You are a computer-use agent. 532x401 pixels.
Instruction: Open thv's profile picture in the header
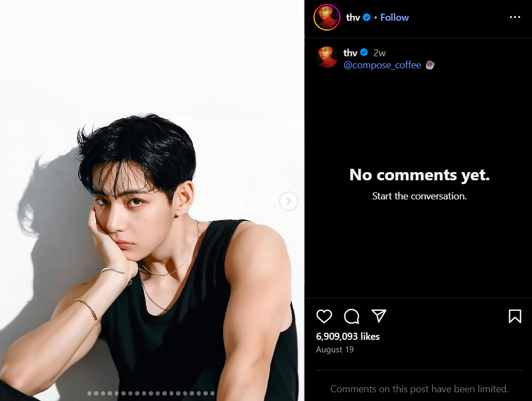(x=326, y=17)
